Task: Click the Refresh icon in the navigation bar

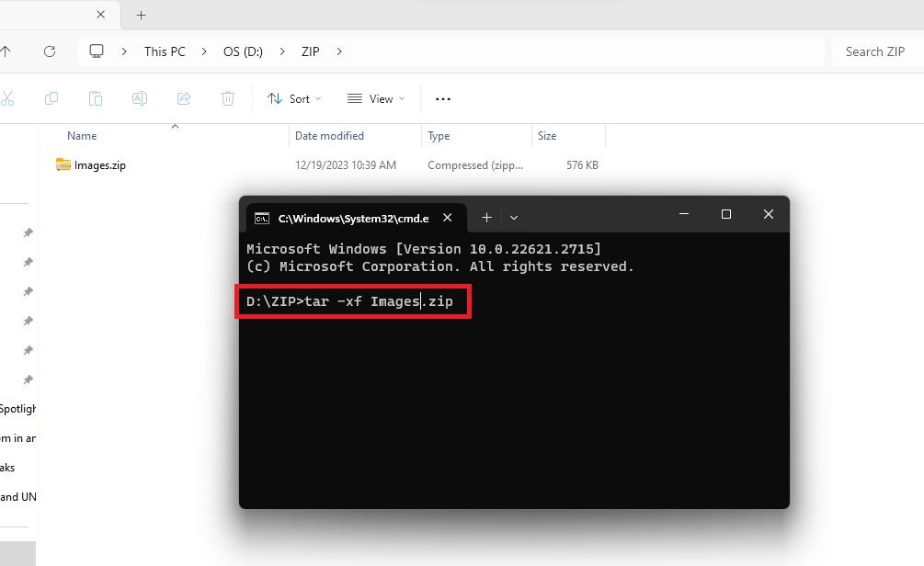Action: tap(50, 51)
